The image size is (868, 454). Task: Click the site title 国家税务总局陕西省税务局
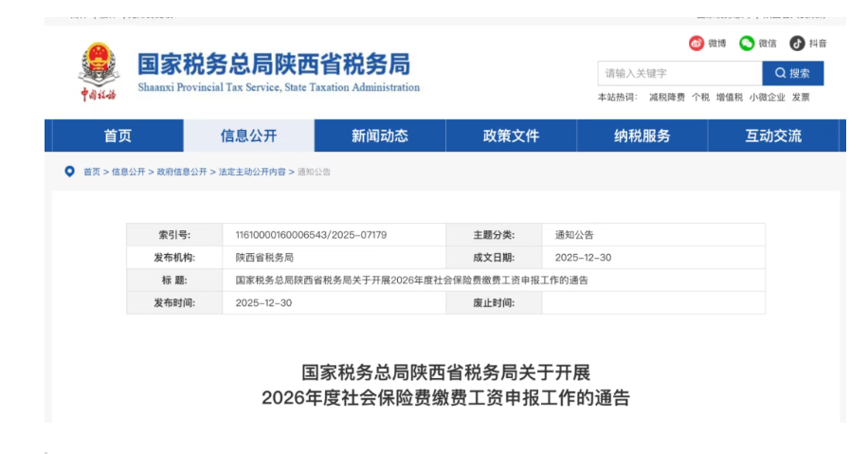(x=274, y=64)
